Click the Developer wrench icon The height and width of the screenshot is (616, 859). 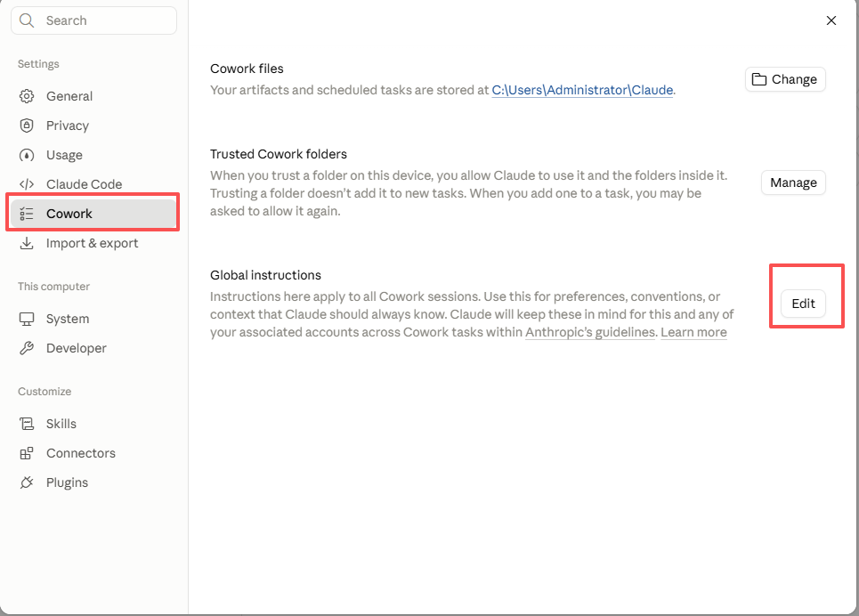[27, 348]
